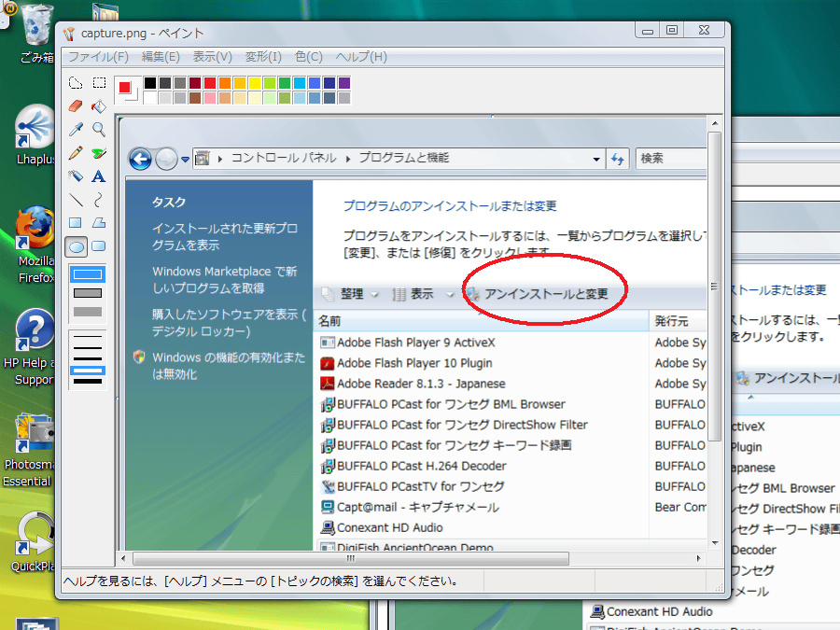The width and height of the screenshot is (840, 630).
Task: Select the Pencil tool
Action: point(76,153)
